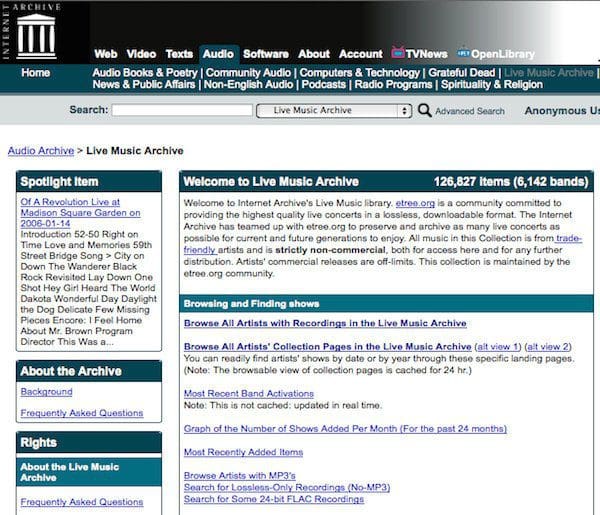Open About the Archive Frequently Asked Questions

82,413
